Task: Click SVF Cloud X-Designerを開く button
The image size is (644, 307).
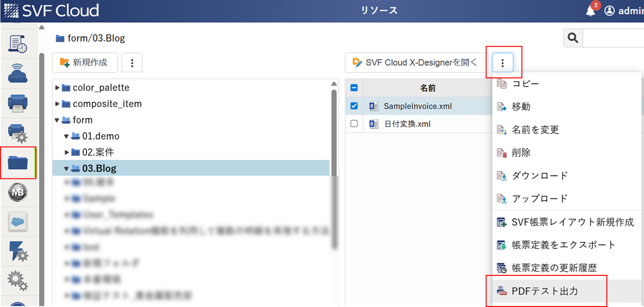Action: pyautogui.click(x=415, y=62)
